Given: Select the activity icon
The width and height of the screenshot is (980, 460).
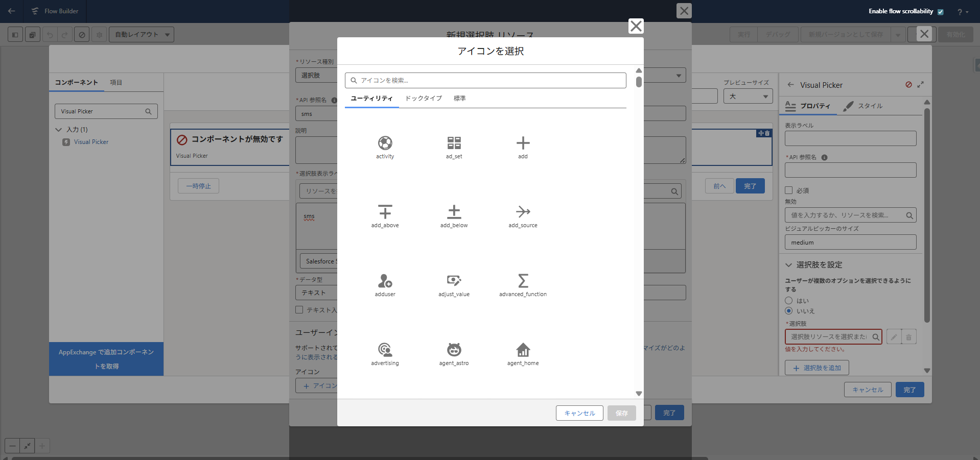Looking at the screenshot, I should 385,143.
